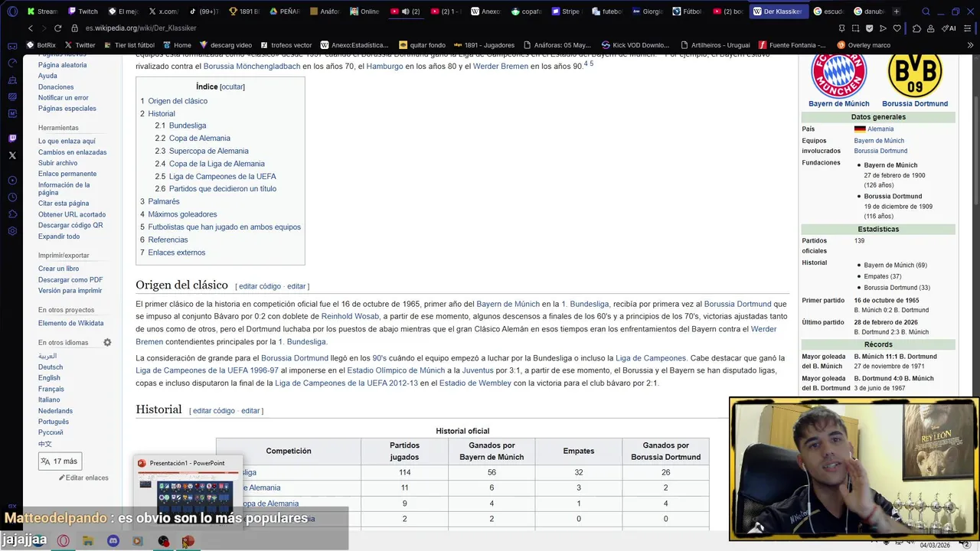Open the tab search magnifier icon
Image resolution: width=980 pixels, height=551 pixels.
(x=926, y=11)
